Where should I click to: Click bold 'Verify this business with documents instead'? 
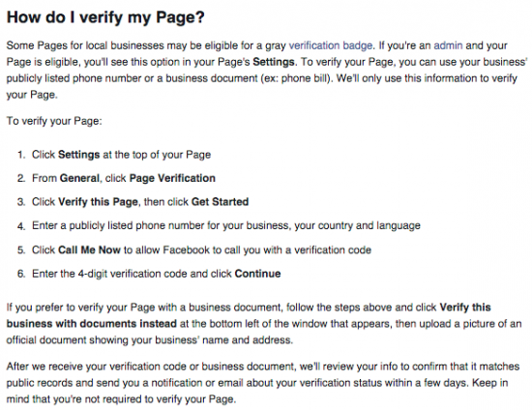click(x=249, y=315)
